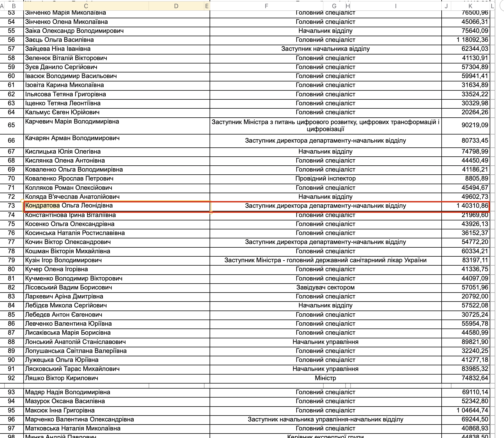The width and height of the screenshot is (504, 438).
Task: Click name cell Коваленко Ярослав Петрович
Action: pos(117,179)
